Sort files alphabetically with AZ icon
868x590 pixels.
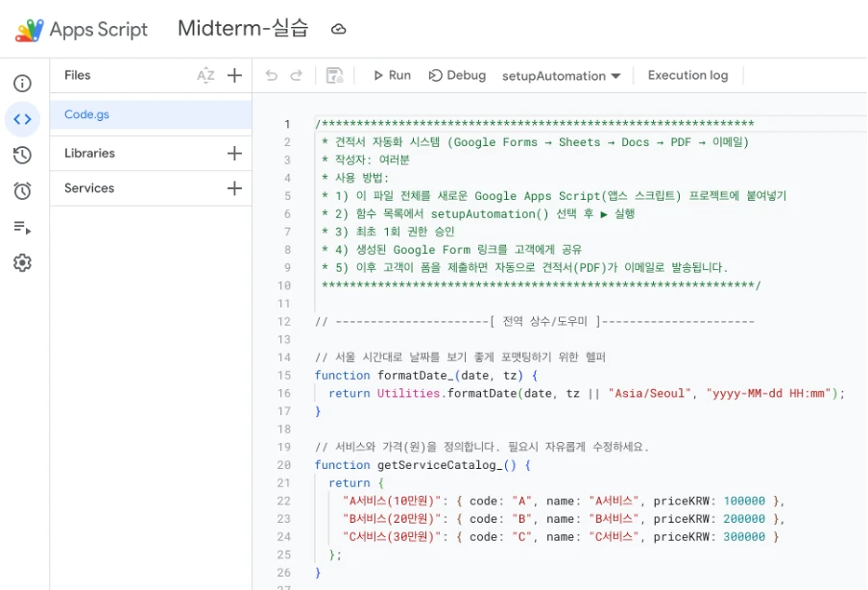(x=205, y=76)
